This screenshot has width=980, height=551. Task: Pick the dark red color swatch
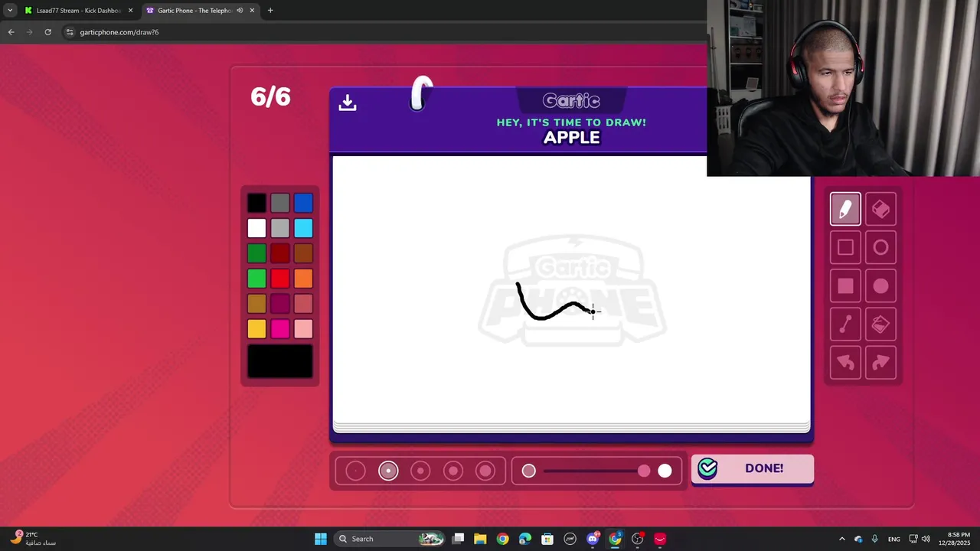pyautogui.click(x=280, y=253)
